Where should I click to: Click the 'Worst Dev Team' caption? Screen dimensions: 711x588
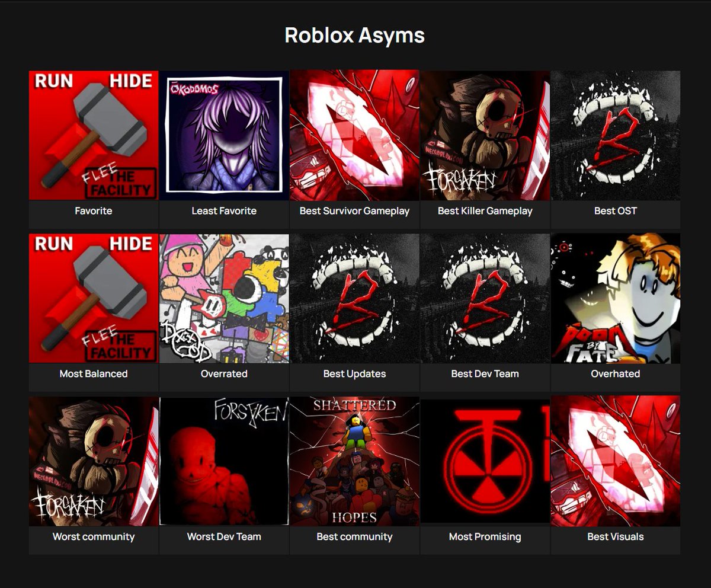click(x=224, y=537)
